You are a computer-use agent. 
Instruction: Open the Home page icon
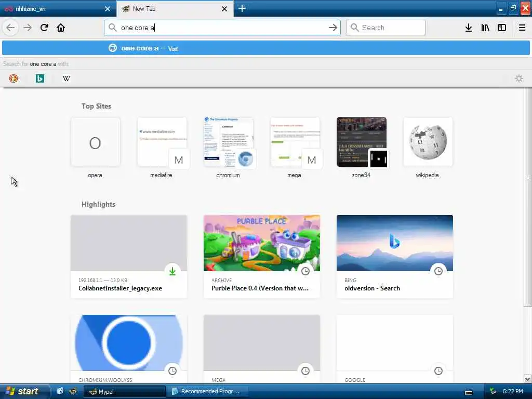tap(61, 28)
